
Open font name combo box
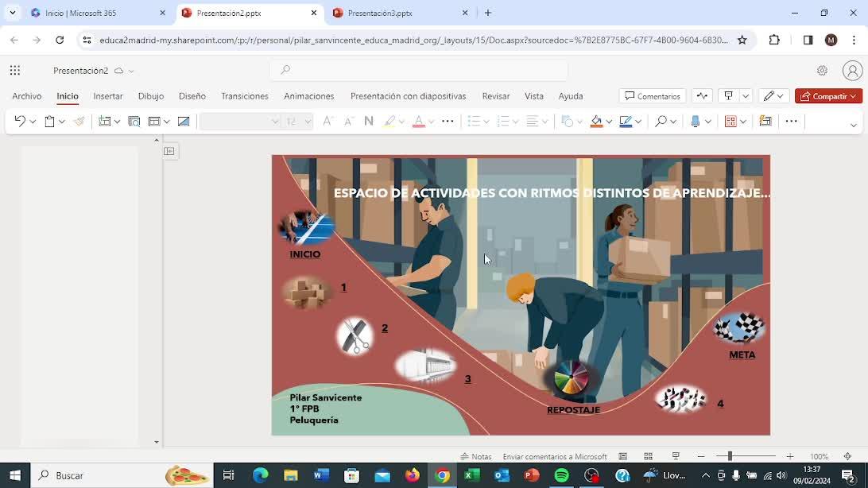(x=240, y=121)
